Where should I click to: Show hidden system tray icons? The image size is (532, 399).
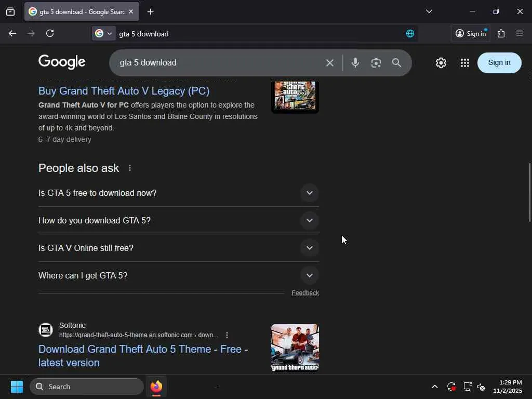click(435, 387)
